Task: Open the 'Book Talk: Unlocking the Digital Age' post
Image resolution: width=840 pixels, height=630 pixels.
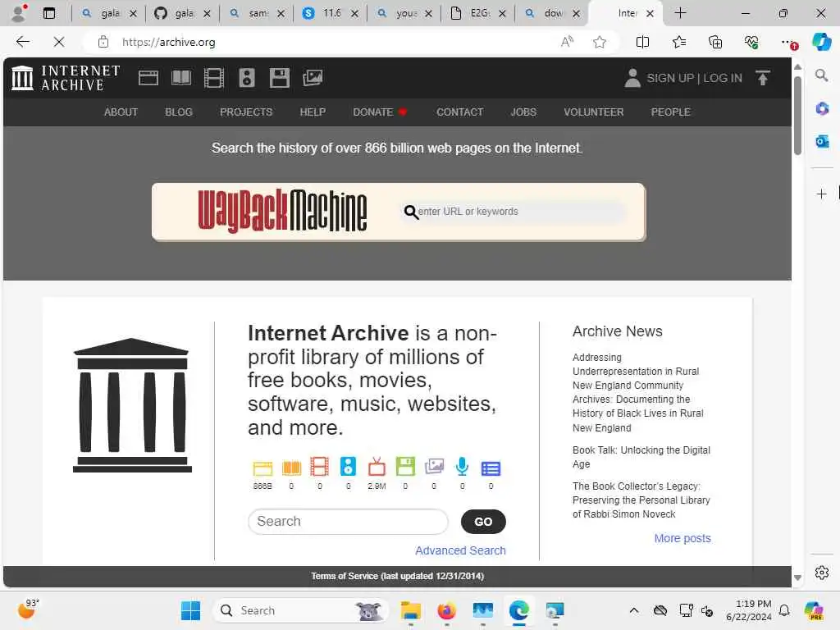Action: coord(641,457)
